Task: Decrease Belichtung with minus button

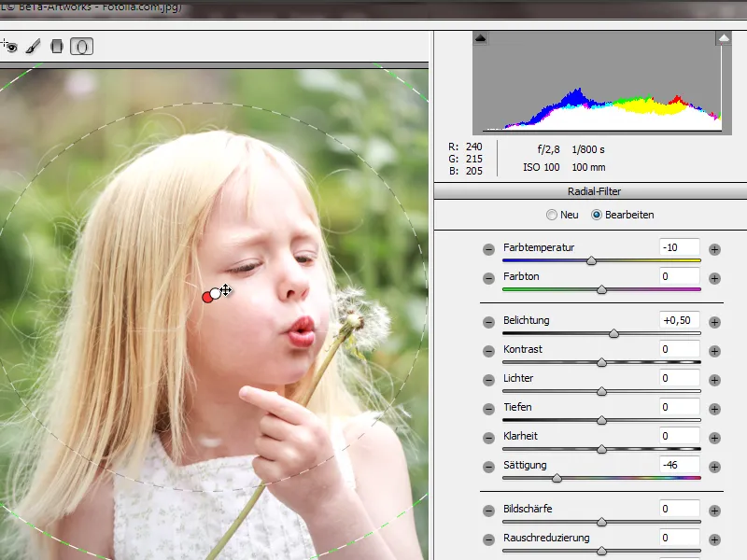Action: pos(488,322)
